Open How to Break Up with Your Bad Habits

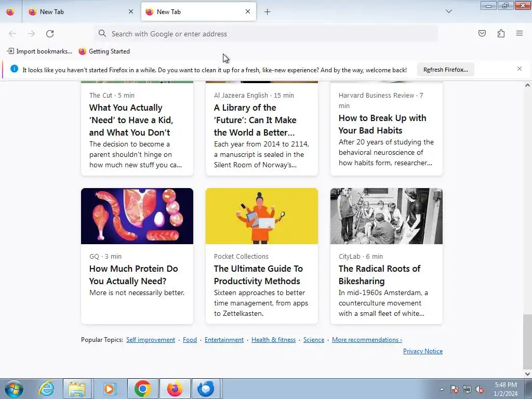(x=382, y=124)
